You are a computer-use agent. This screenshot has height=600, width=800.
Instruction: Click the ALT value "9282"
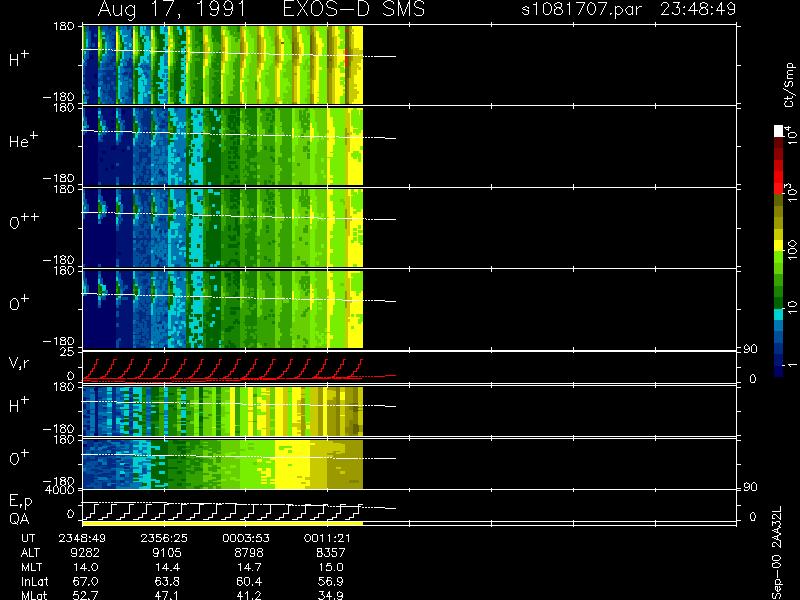pyautogui.click(x=85, y=553)
